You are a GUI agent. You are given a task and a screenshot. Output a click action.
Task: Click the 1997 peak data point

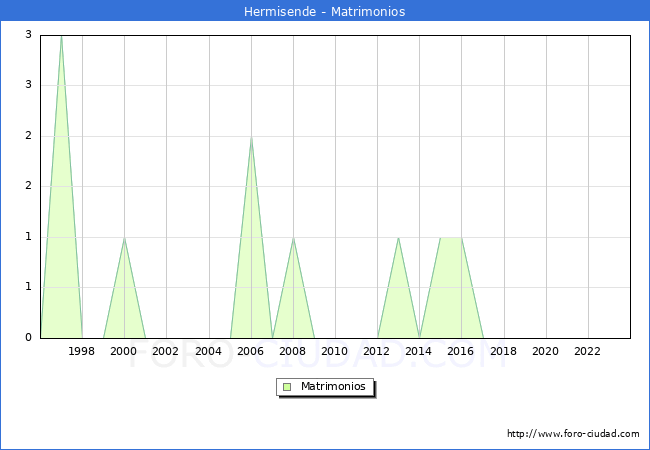(61, 36)
